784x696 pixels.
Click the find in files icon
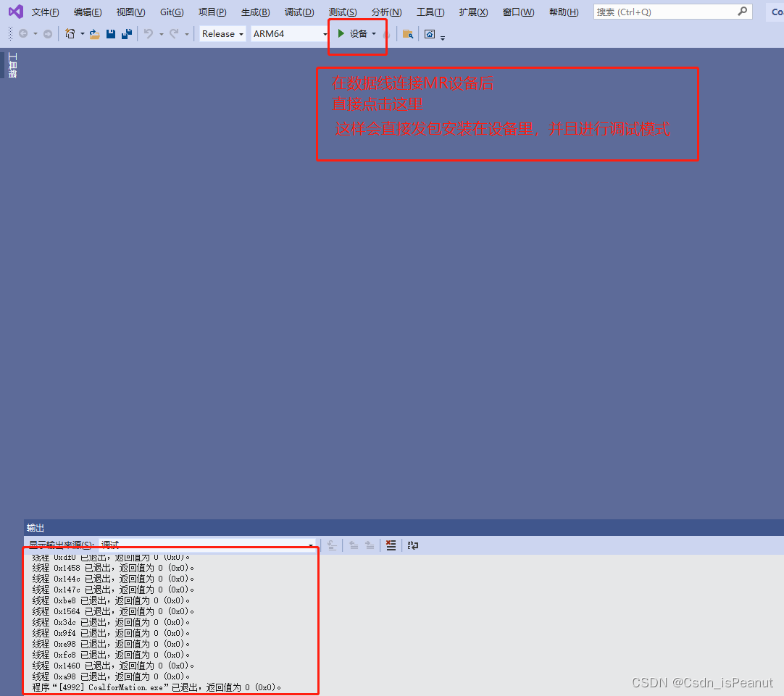(x=408, y=34)
